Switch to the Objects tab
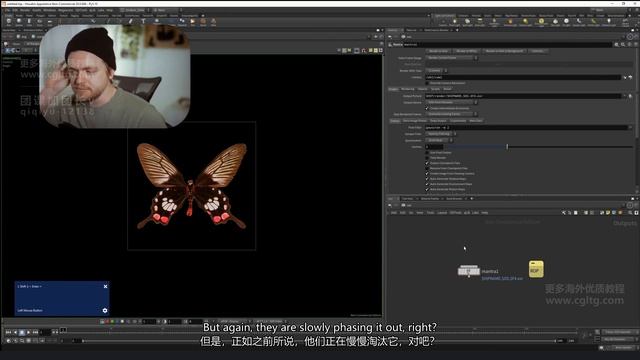Screen dimensions: 640x360 click(422, 89)
